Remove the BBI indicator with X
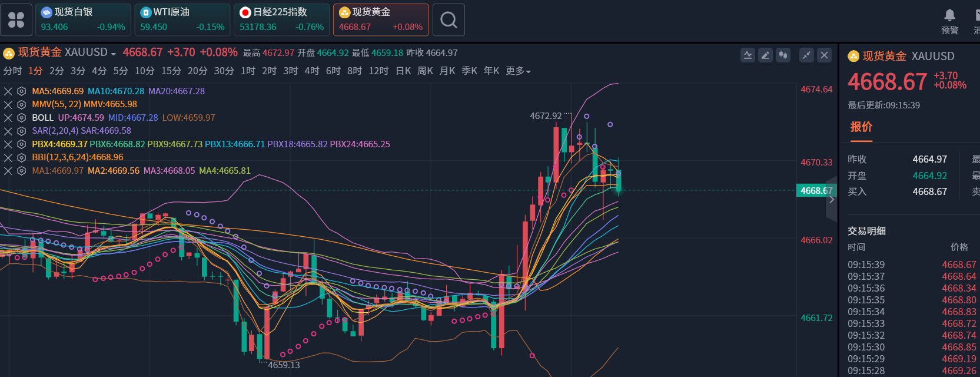This screenshot has width=980, height=377. click(x=8, y=157)
